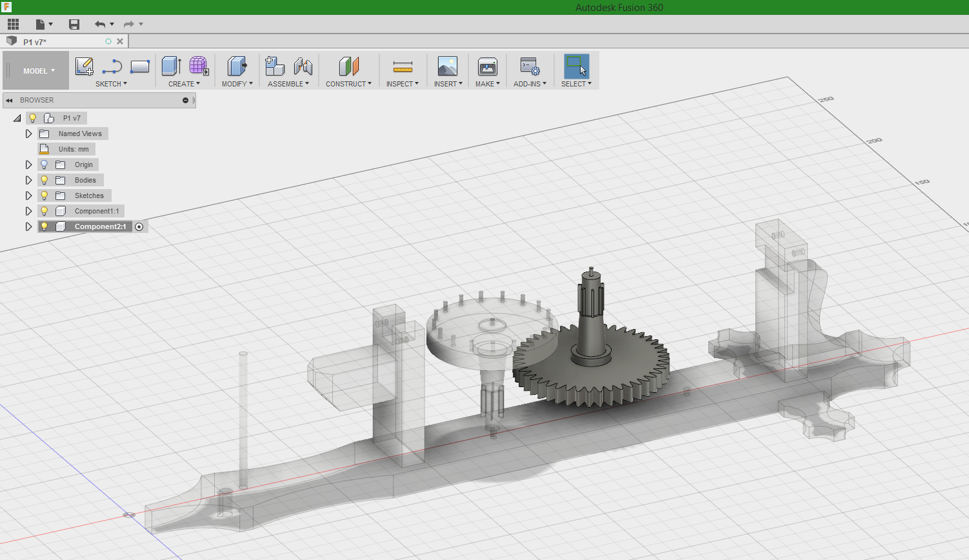Click the Insert image icon
The height and width of the screenshot is (560, 969).
(x=447, y=66)
